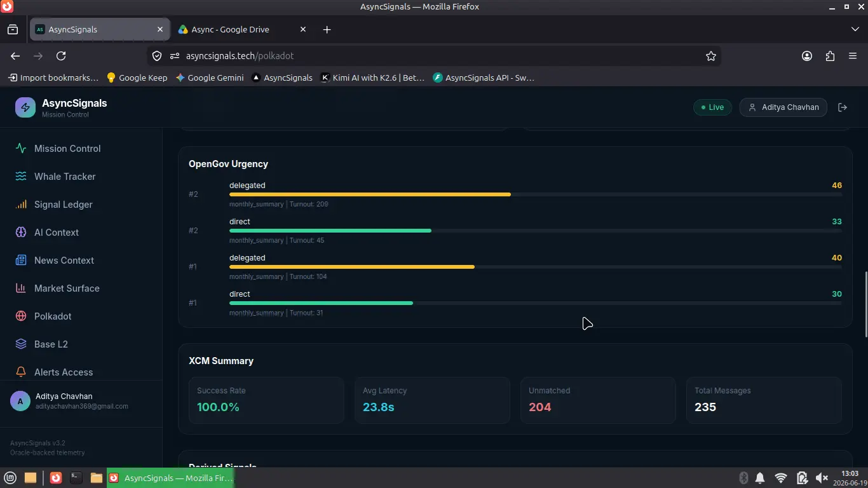Click the direct urgency bar scoring 33
The width and height of the screenshot is (868, 488).
click(536, 230)
